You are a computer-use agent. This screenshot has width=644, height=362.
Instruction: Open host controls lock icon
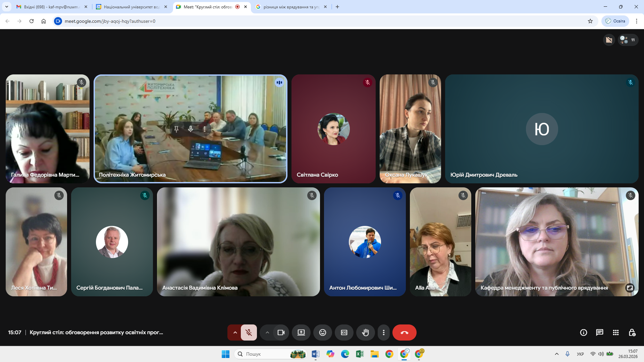coord(632,333)
